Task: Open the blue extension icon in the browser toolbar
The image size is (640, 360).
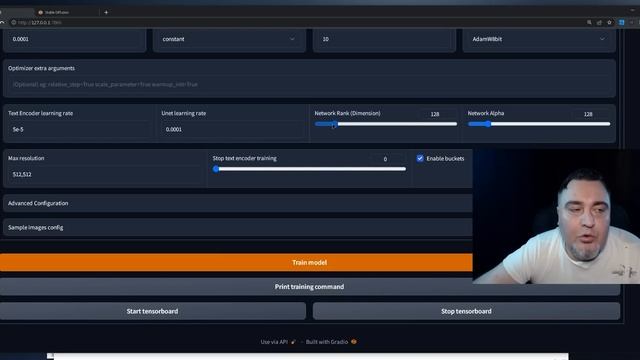Action: click(622, 22)
